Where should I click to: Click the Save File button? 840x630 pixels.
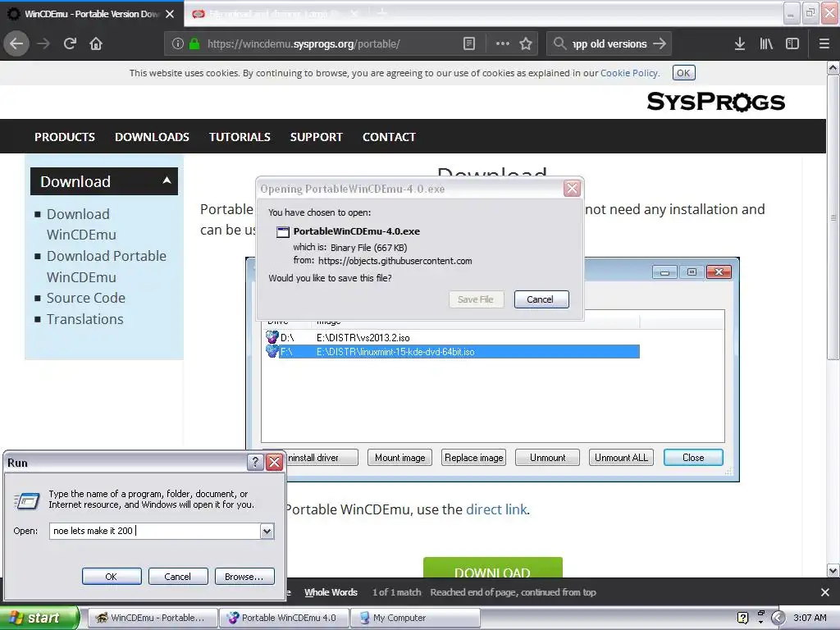pos(476,299)
